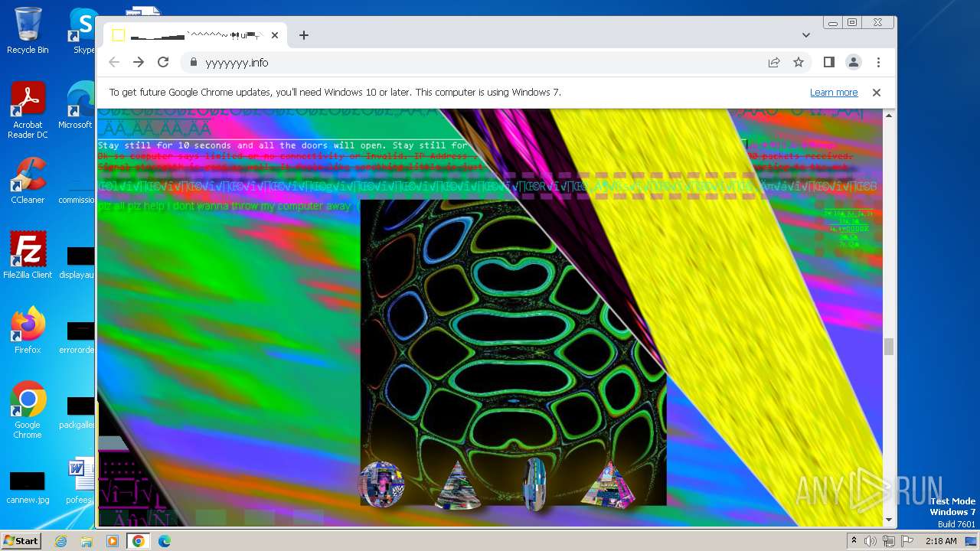Open Google Chrome desktop shortcut
This screenshot has width=980, height=551.
(x=28, y=410)
